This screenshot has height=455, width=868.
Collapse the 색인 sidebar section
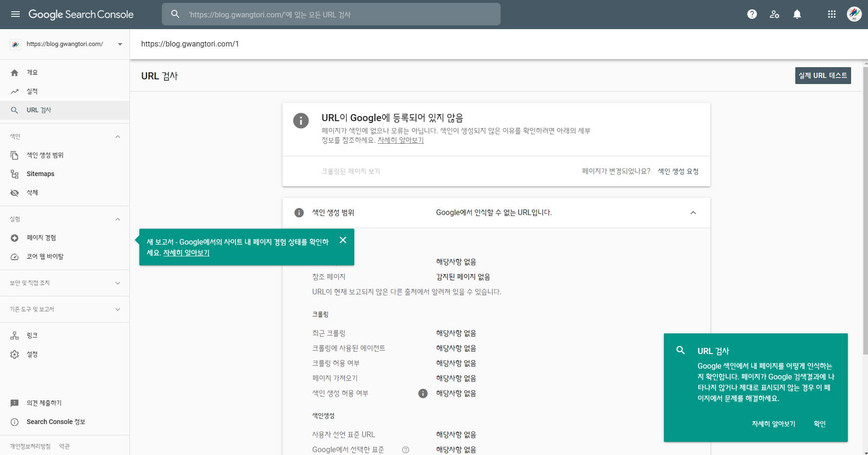coord(118,137)
